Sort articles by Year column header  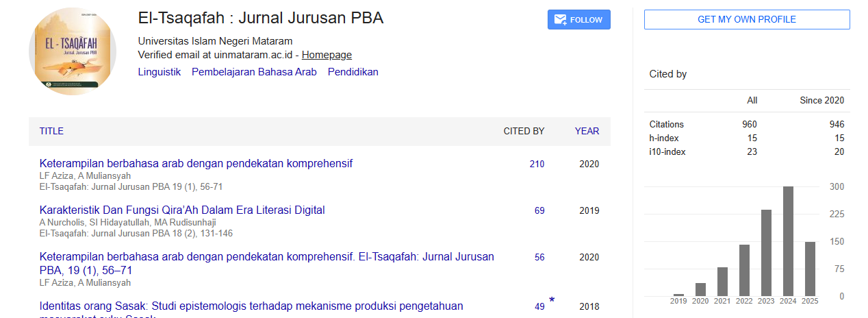[587, 131]
